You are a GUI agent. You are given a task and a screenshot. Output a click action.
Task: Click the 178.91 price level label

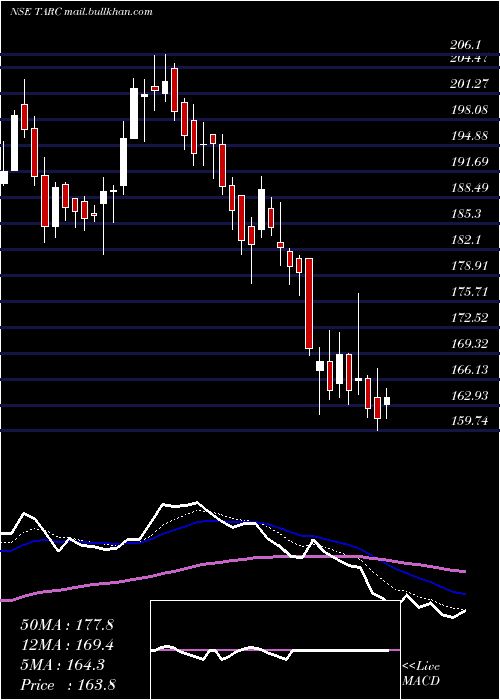pos(469,266)
